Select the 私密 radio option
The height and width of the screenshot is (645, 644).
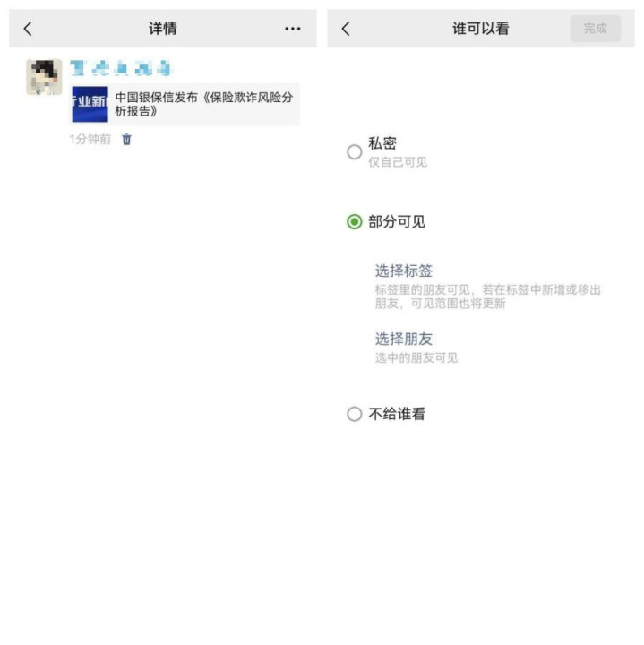point(355,152)
